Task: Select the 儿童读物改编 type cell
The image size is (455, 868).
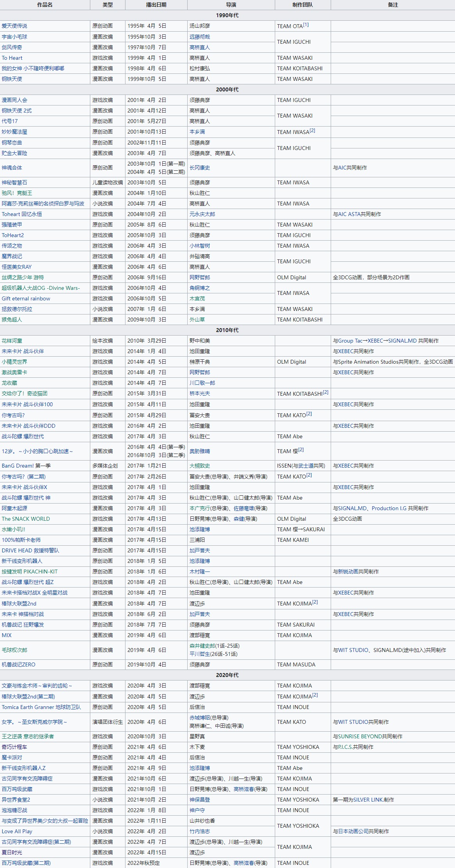Action: point(107,182)
